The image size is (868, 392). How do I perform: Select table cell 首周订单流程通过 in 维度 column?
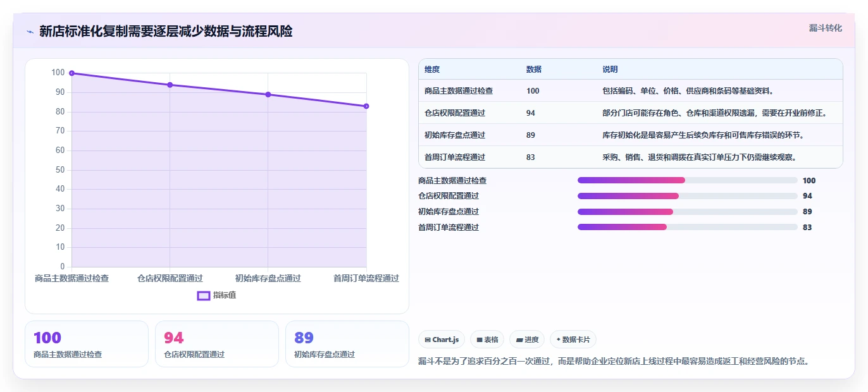tap(455, 157)
